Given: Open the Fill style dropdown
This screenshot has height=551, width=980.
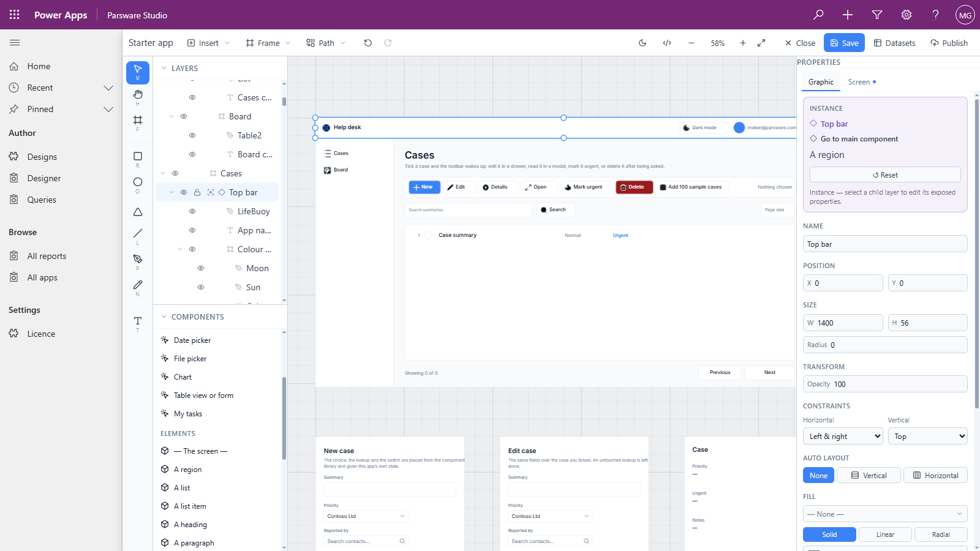Looking at the screenshot, I should tap(885, 514).
